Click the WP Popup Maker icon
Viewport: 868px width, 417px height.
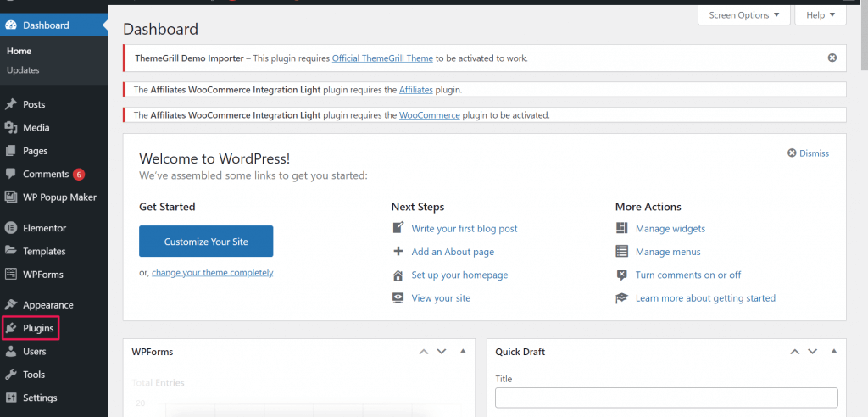(10, 197)
